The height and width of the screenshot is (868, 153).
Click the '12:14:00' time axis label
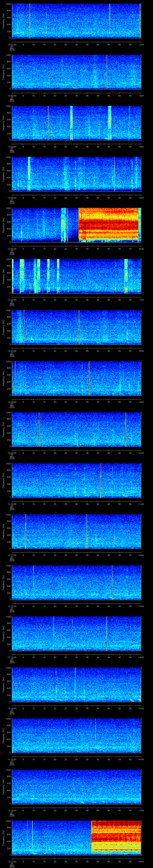coord(12,708)
